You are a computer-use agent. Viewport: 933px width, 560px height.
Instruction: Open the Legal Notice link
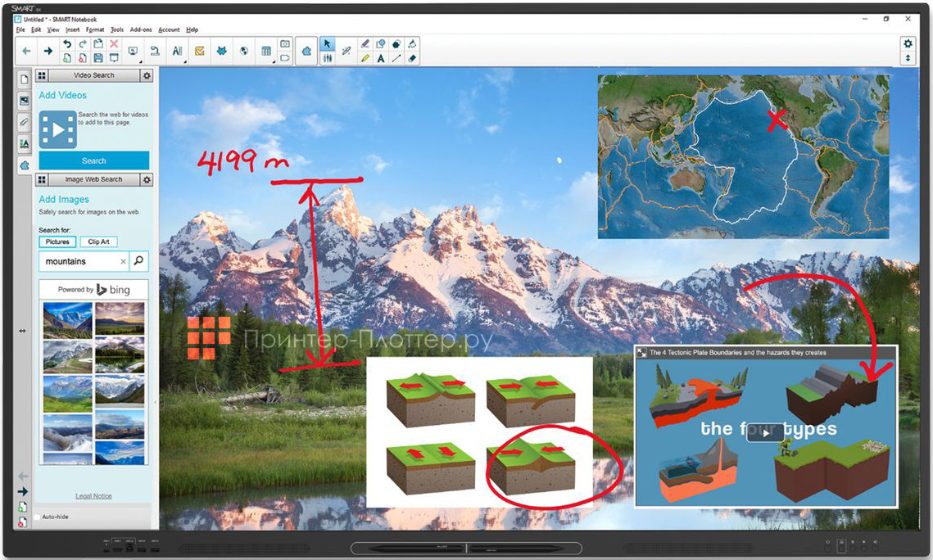93,495
